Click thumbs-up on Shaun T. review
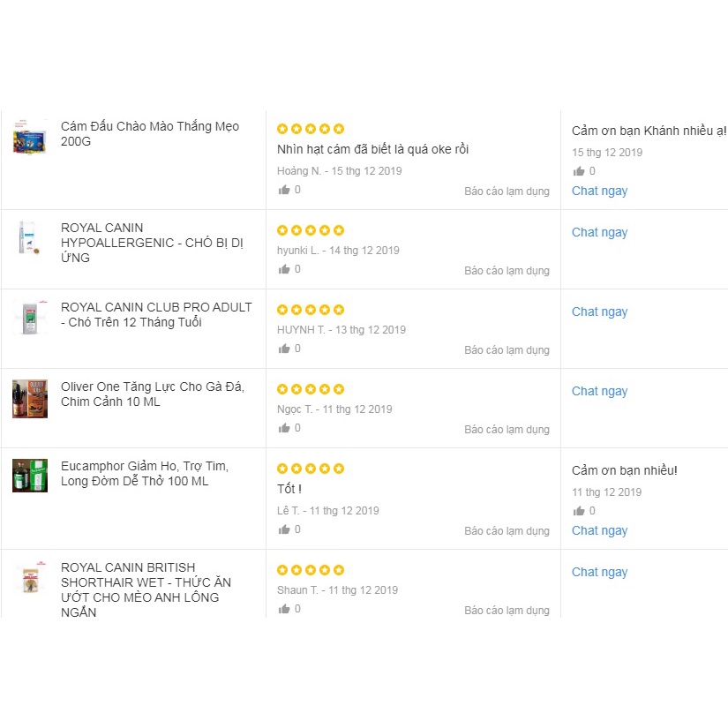Screen dimensions: 728x728 pos(284,609)
